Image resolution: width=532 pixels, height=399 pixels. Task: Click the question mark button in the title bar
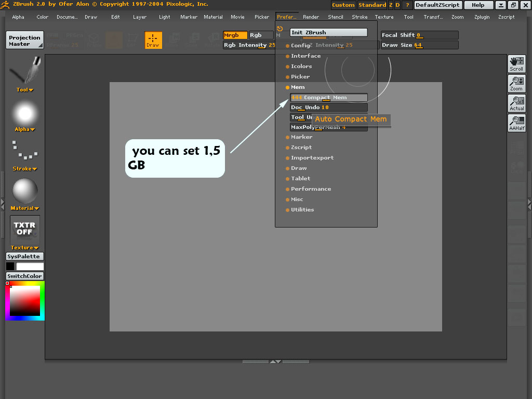407,5
